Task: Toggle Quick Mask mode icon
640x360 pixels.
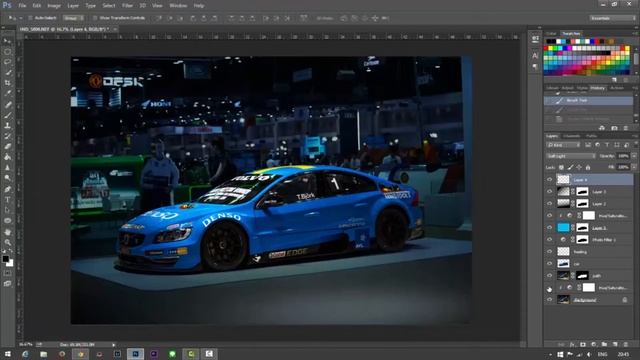Action: tap(7, 273)
